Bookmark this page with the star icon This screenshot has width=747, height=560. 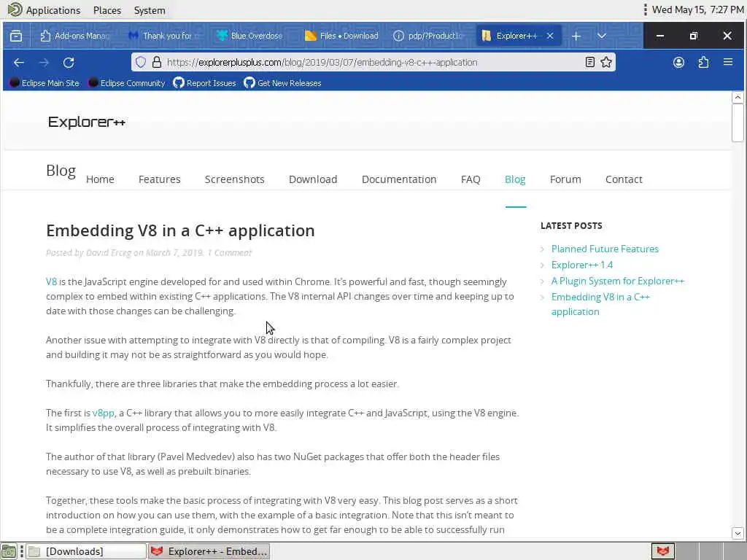point(606,63)
